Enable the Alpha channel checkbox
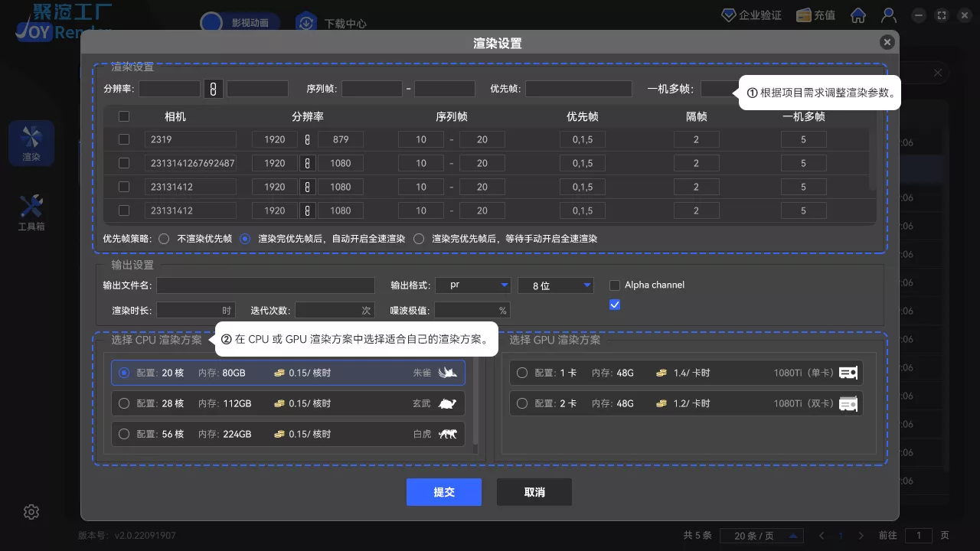980x551 pixels. click(x=614, y=285)
